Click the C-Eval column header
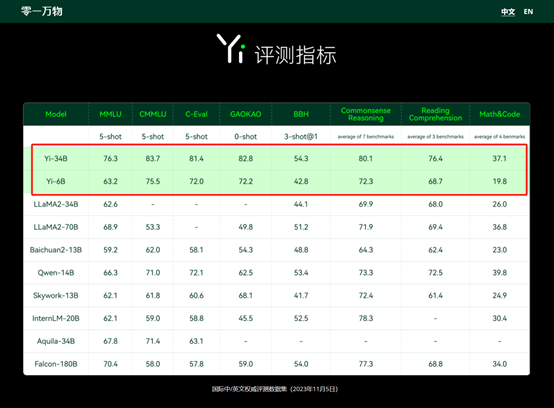Viewport: 554px width, 408px height. (196, 114)
